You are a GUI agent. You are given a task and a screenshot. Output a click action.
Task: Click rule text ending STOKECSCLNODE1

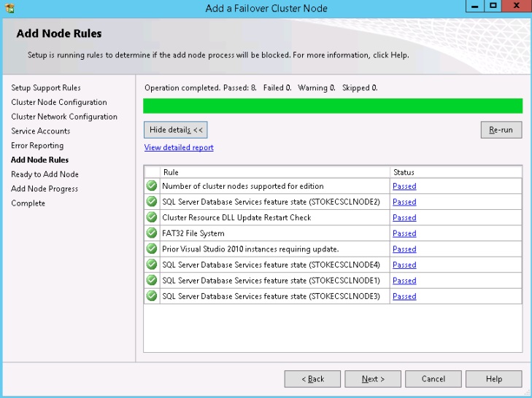pos(271,281)
